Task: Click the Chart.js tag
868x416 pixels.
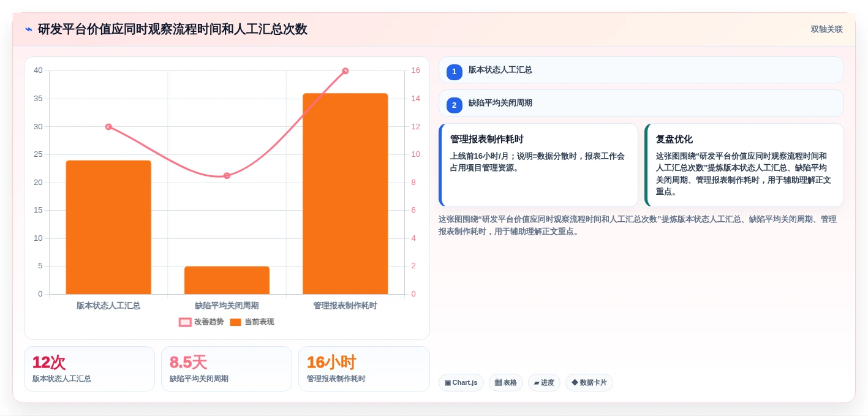Action: [461, 382]
